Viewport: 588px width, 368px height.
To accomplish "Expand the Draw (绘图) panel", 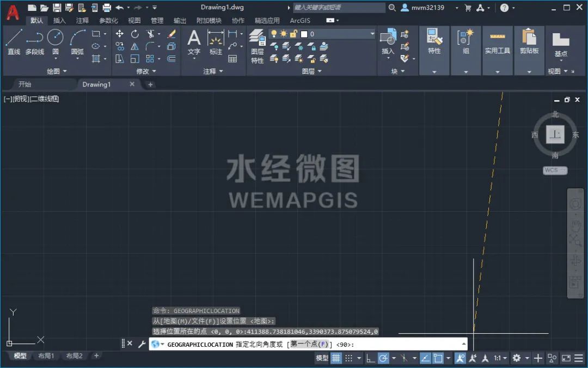I will [x=56, y=71].
